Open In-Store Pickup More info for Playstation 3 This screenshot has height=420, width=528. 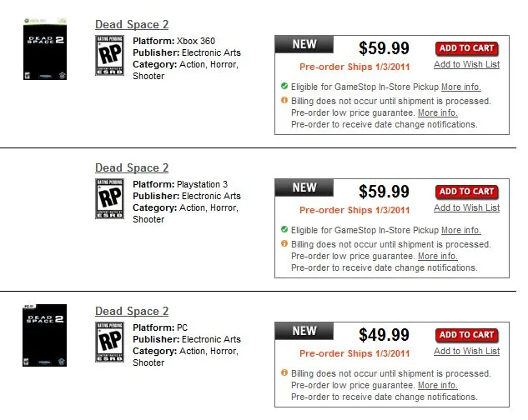tap(460, 230)
